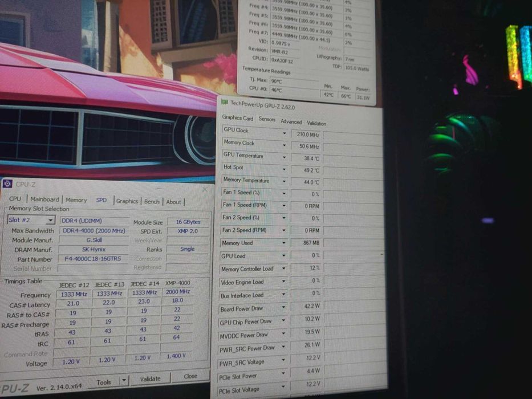Viewport: 532px width, 399px height.
Task: Switch to the Memory tab in CPU-Z
Action: tap(76, 200)
